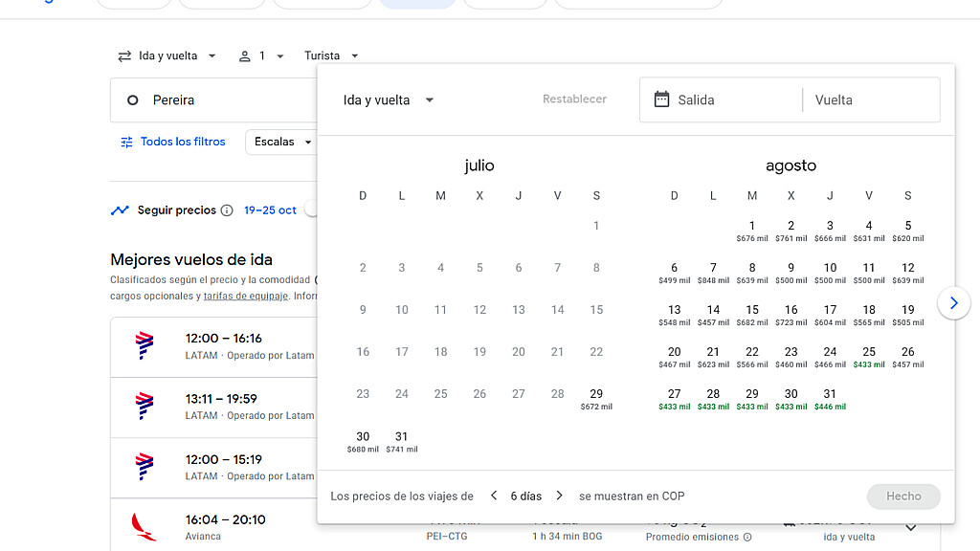The width and height of the screenshot is (980, 551).
Task: Open the Escalas filter dropdown
Action: (x=281, y=143)
